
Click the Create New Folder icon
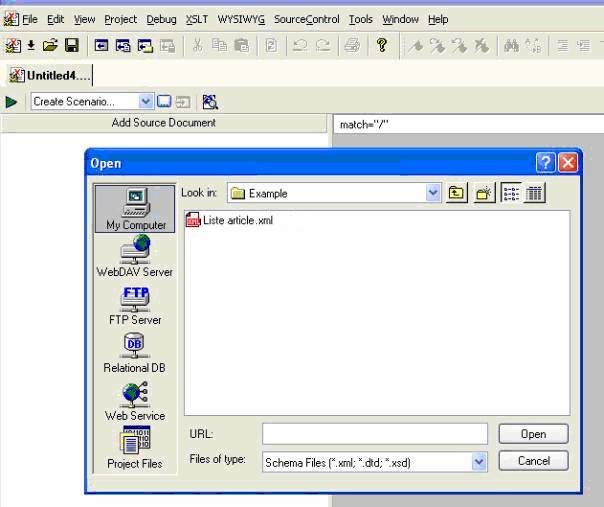point(484,193)
